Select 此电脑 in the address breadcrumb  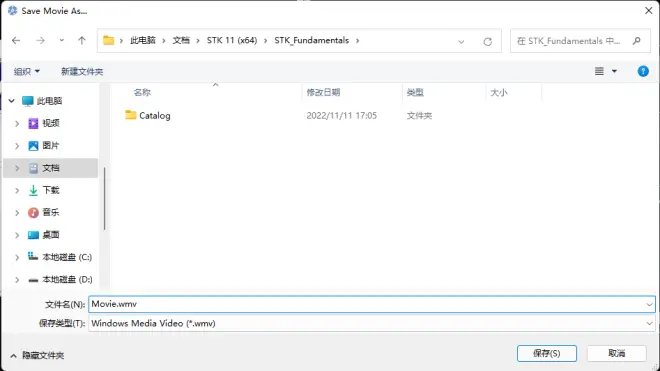click(x=143, y=40)
